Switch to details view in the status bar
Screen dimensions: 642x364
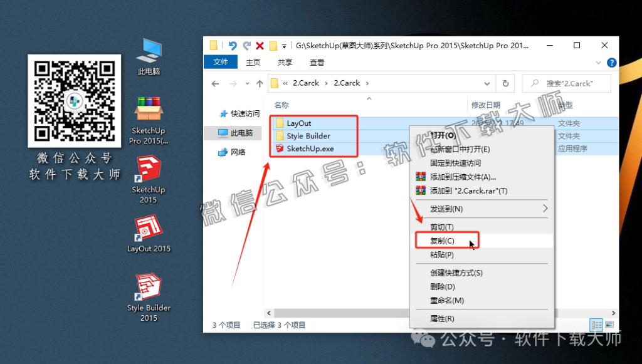pyautogui.click(x=596, y=325)
